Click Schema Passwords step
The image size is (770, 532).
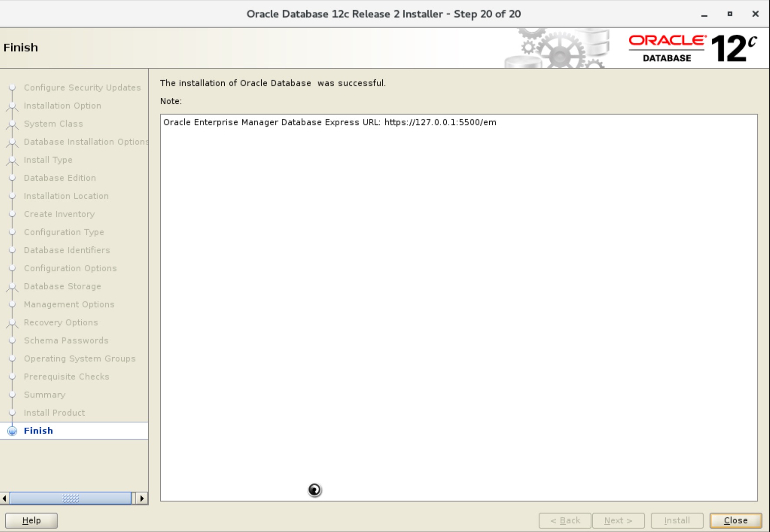click(66, 340)
